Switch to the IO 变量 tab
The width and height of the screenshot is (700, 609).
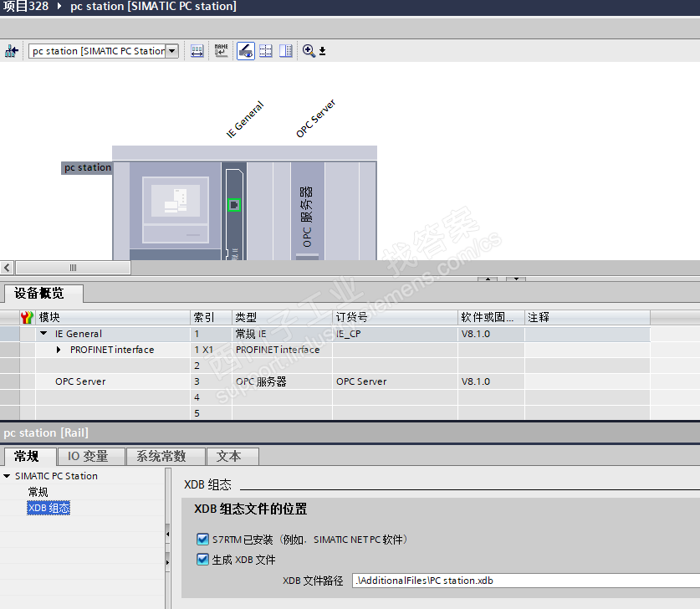pos(91,456)
